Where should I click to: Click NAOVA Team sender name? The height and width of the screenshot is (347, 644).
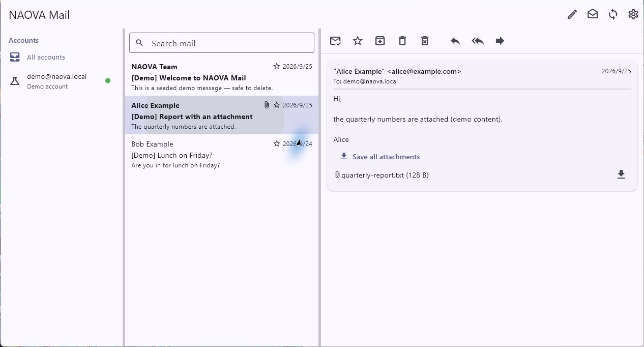tap(154, 67)
